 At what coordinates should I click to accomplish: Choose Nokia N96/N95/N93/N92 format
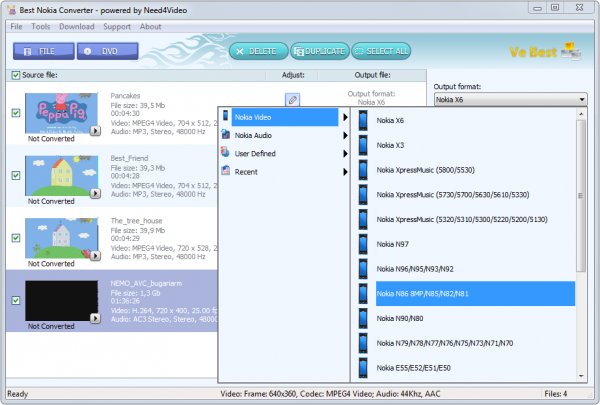click(x=475, y=269)
